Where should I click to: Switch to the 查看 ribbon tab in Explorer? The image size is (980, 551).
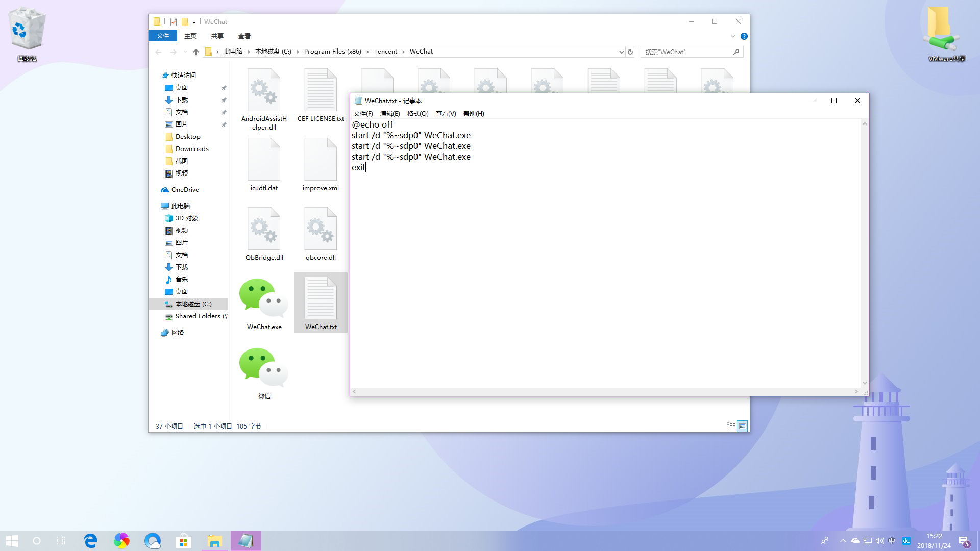click(244, 36)
